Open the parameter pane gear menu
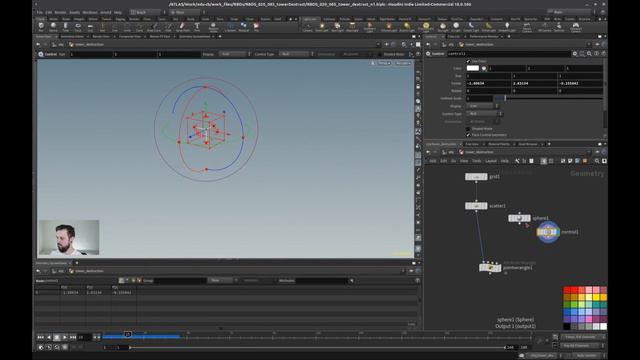Screen dimensions: 640x360 (x=575, y=53)
